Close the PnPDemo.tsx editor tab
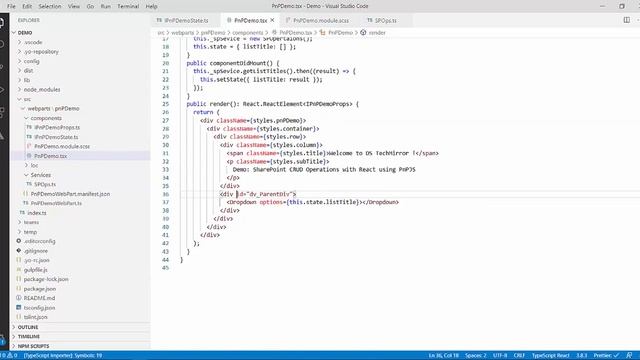The height and width of the screenshot is (360, 640). pos(272,20)
